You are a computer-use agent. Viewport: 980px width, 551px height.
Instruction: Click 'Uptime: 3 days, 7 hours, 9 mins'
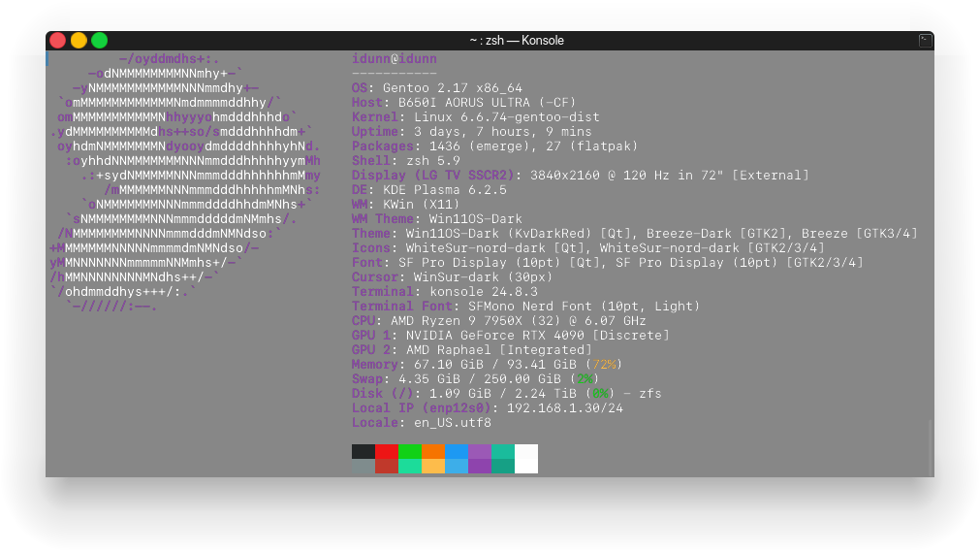[x=472, y=131]
